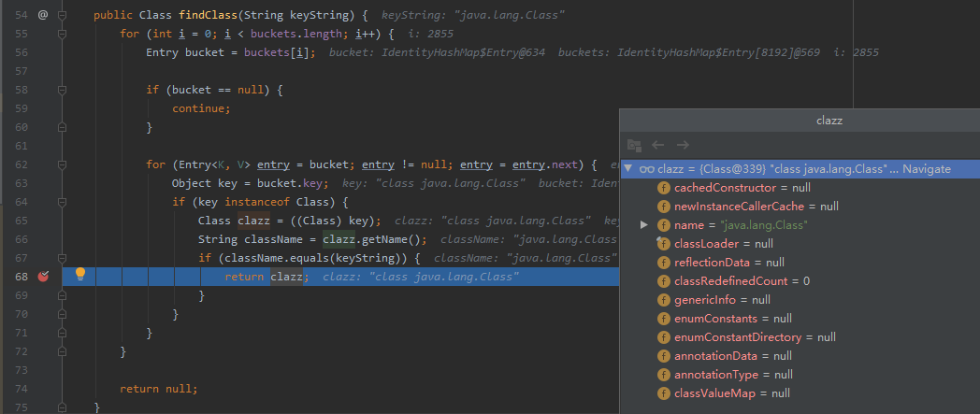Click bucket.key on line 63
Image resolution: width=980 pixels, height=414 pixels.
coord(290,183)
